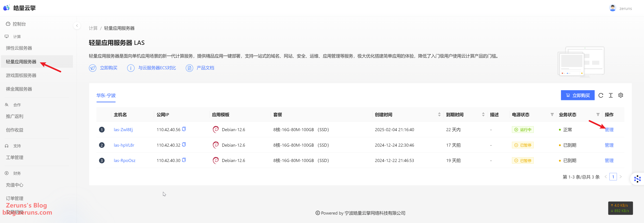Collapse the sidebar with the chevron button
The height and width of the screenshot is (223, 644).
point(77,25)
